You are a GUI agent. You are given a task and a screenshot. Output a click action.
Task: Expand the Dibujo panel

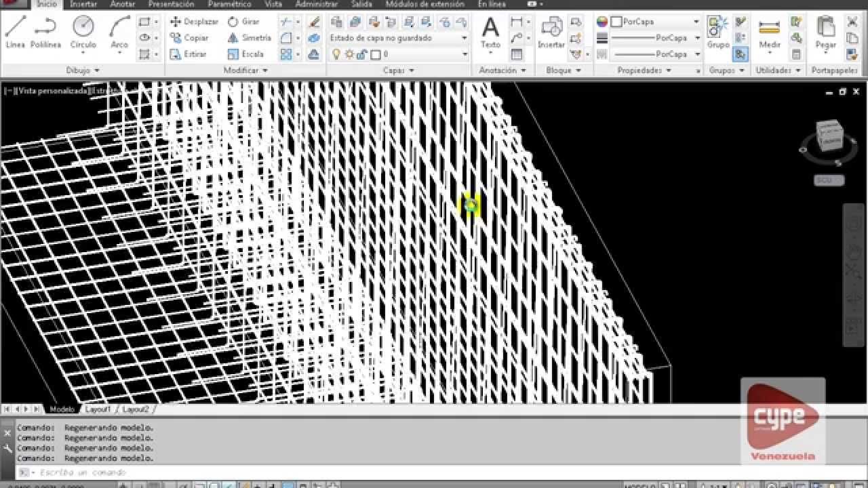[83, 70]
